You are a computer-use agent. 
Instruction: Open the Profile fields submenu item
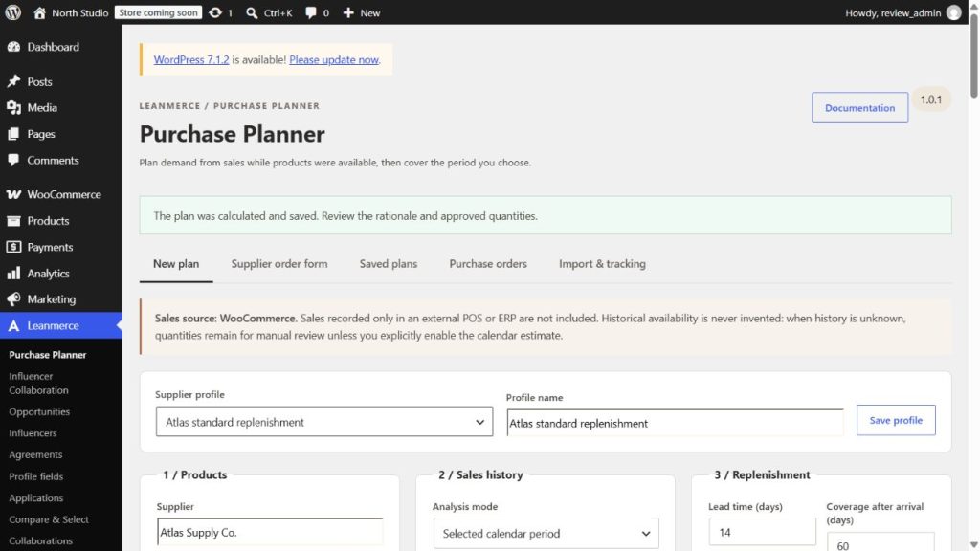[36, 476]
